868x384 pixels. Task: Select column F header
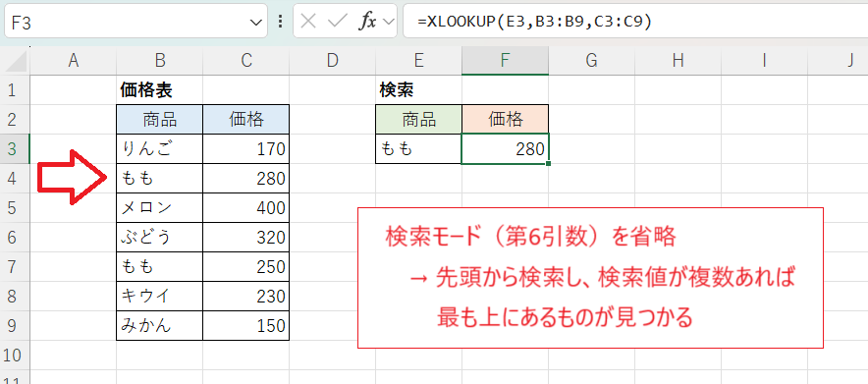(x=505, y=61)
